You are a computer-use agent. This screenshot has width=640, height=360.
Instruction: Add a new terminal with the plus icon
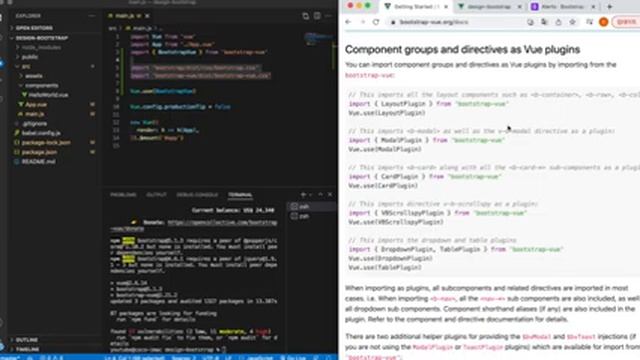(303, 195)
